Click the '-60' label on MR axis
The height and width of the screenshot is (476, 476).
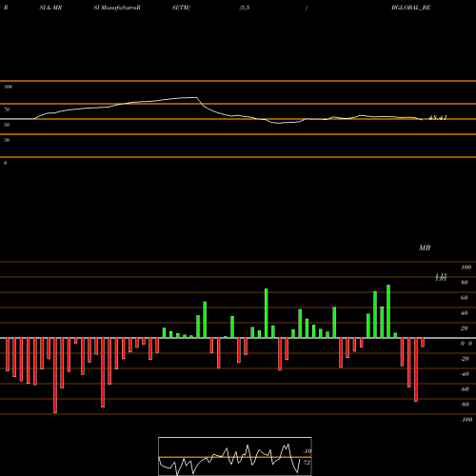[465, 389]
